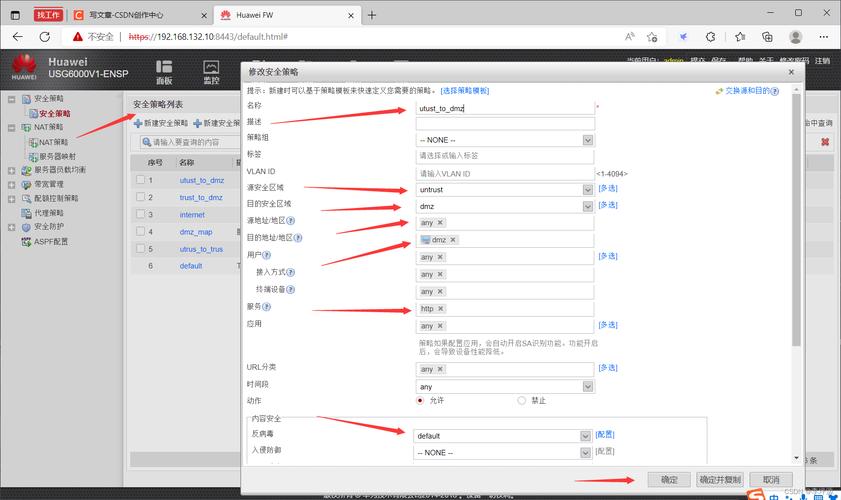Image resolution: width=841 pixels, height=500 pixels.
Task: Select the 禁止 action radio button
Action: point(521,401)
